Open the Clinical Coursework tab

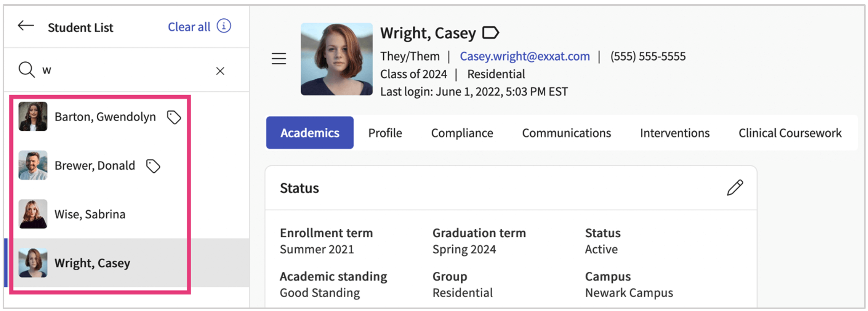pos(790,133)
